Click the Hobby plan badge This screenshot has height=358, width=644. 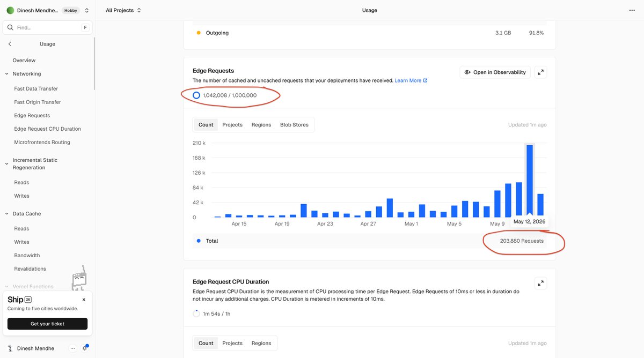click(x=71, y=10)
